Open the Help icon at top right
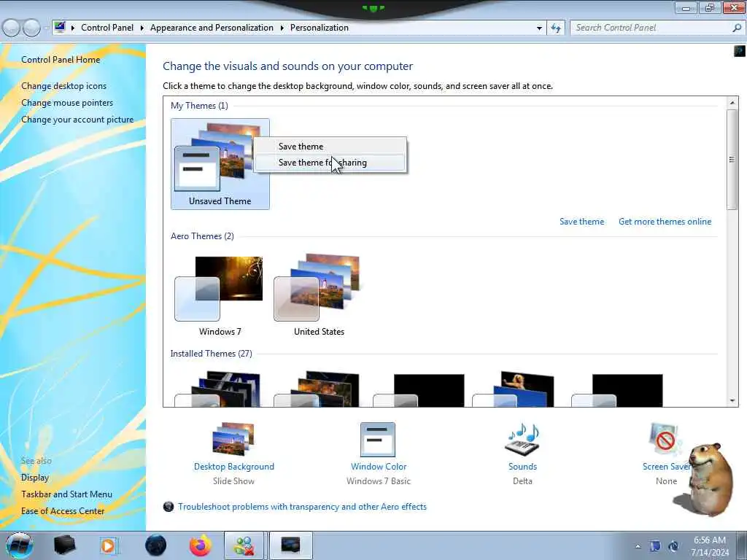747x560 pixels. [740, 50]
